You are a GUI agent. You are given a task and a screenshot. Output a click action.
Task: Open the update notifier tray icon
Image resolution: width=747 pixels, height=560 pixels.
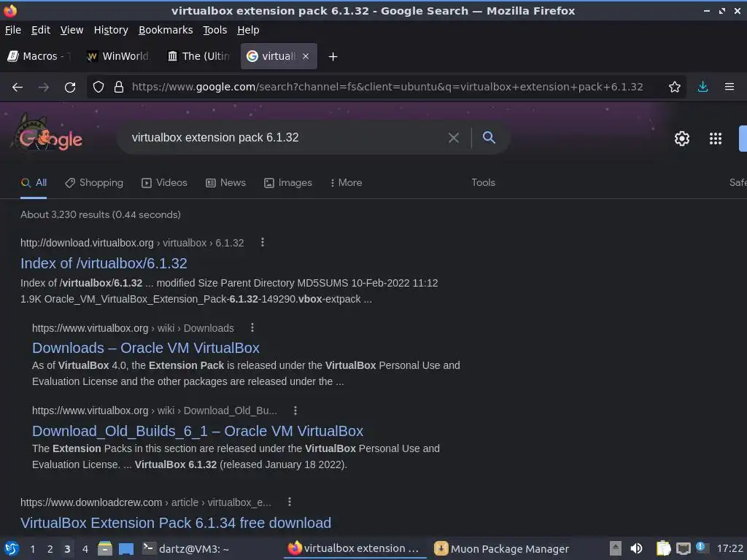(x=701, y=547)
